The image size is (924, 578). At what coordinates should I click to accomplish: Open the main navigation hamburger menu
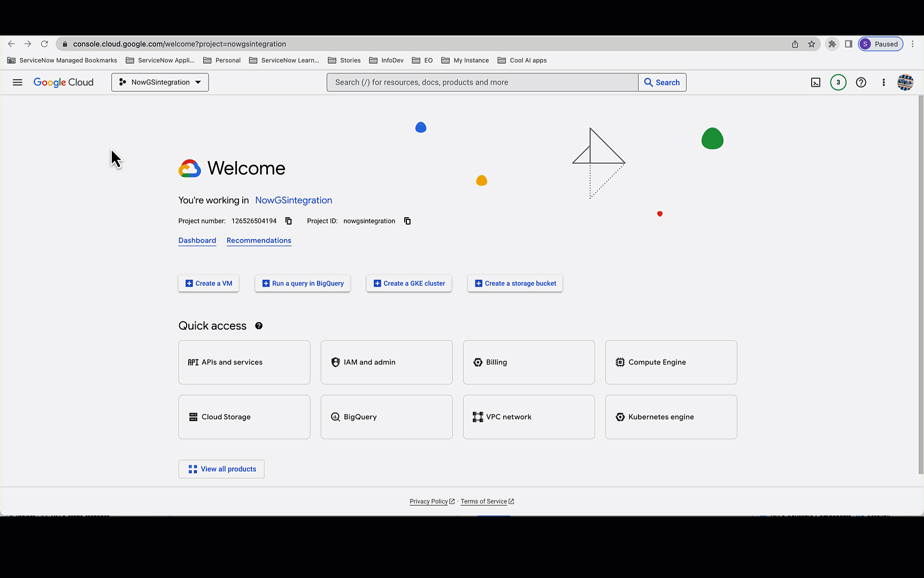click(18, 82)
